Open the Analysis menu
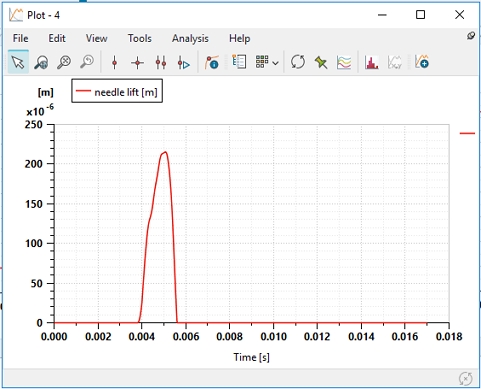This screenshot has height=389, width=481. point(190,39)
